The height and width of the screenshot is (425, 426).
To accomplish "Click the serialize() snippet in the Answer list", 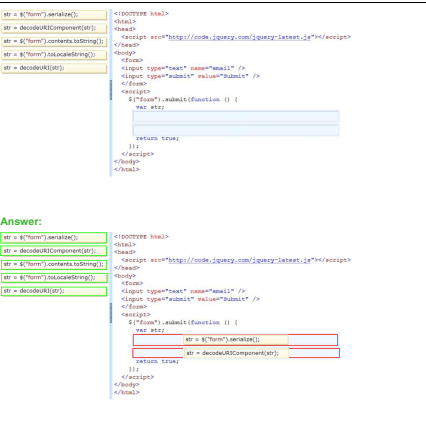I will pos(54,238).
